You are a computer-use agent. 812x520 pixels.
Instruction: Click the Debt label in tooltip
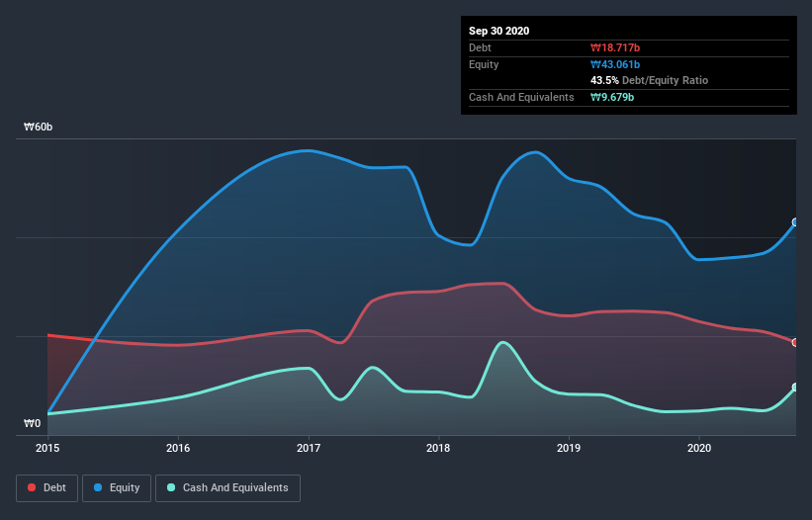(480, 48)
